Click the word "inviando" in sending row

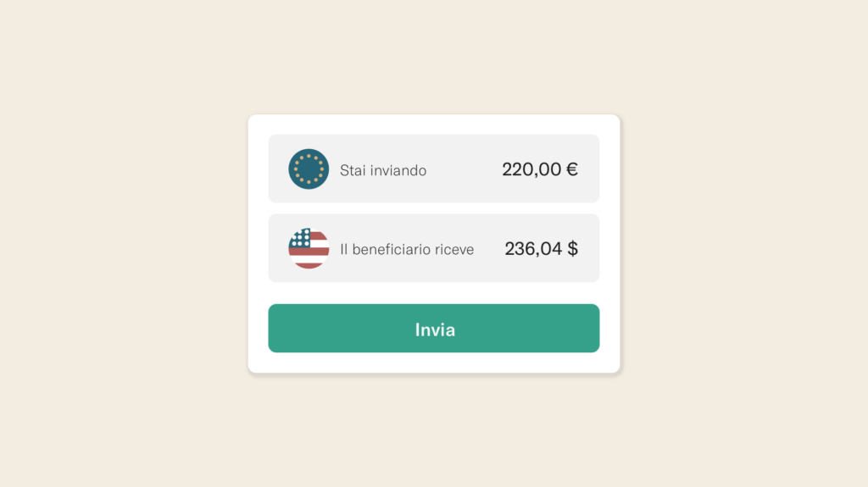pos(398,170)
